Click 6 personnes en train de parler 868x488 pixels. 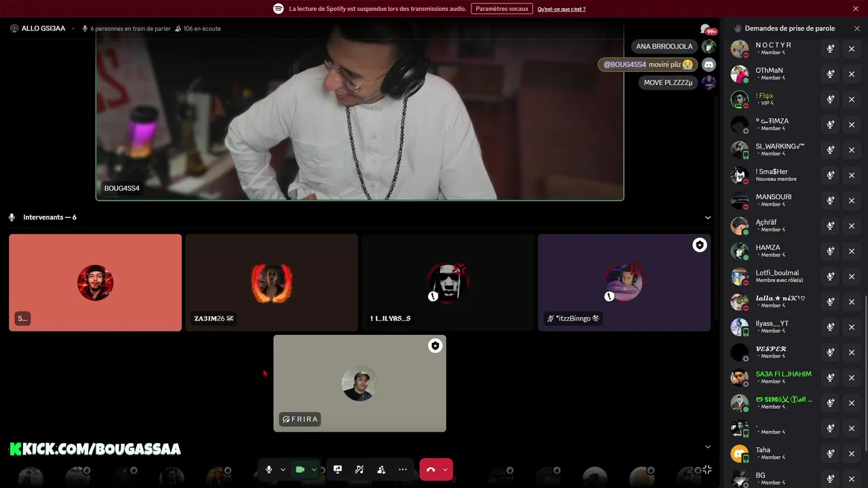[x=126, y=28]
